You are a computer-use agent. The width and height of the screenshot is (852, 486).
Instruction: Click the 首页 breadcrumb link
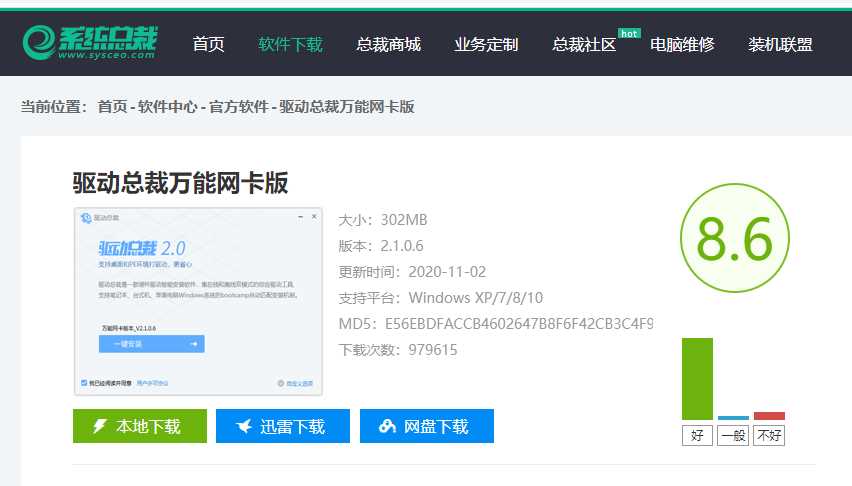tap(112, 106)
